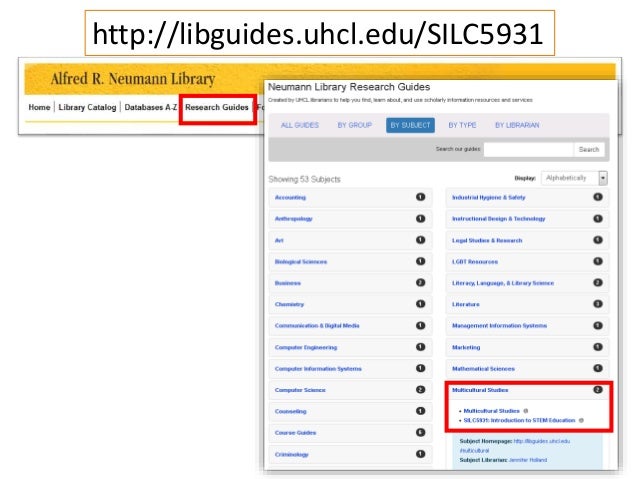638x479 pixels.
Task: Expand the Accounting subject
Action: [350, 197]
